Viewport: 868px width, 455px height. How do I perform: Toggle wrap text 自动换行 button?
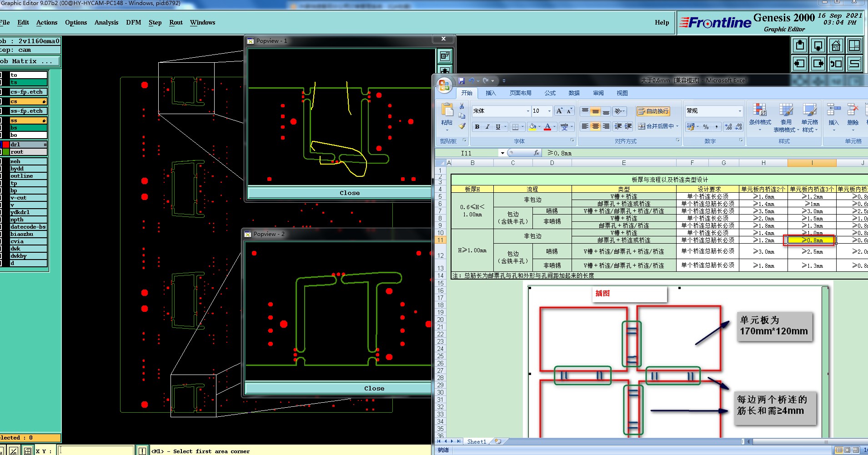653,111
